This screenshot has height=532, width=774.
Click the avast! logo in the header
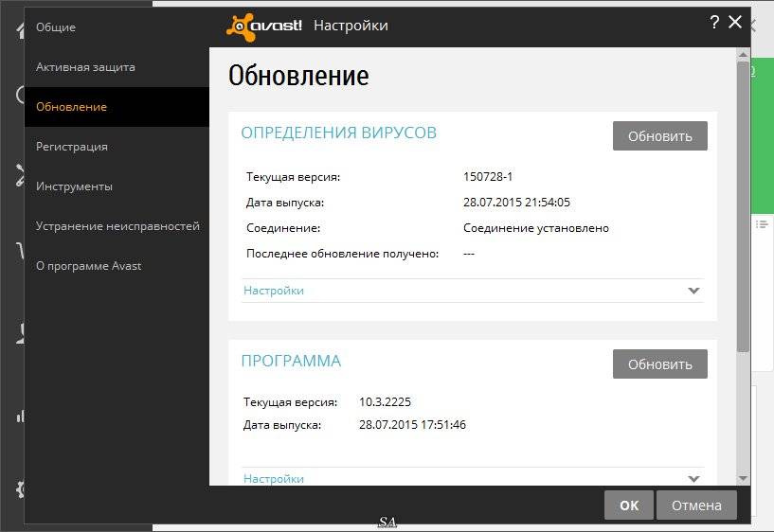click(x=264, y=27)
